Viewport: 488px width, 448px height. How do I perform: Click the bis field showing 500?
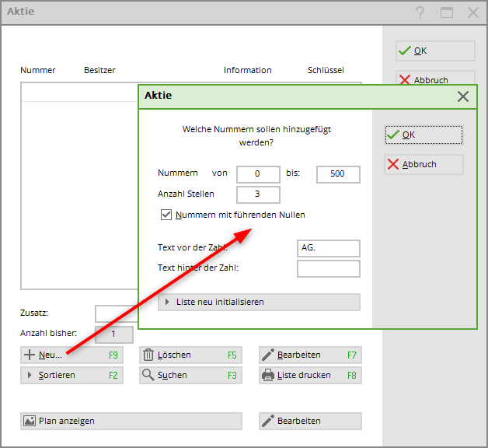click(x=338, y=174)
